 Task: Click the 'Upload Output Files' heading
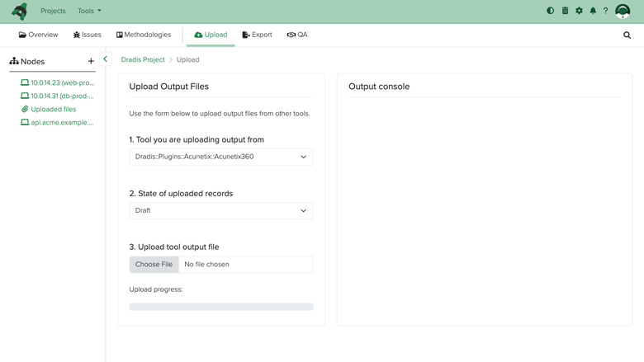click(x=168, y=87)
